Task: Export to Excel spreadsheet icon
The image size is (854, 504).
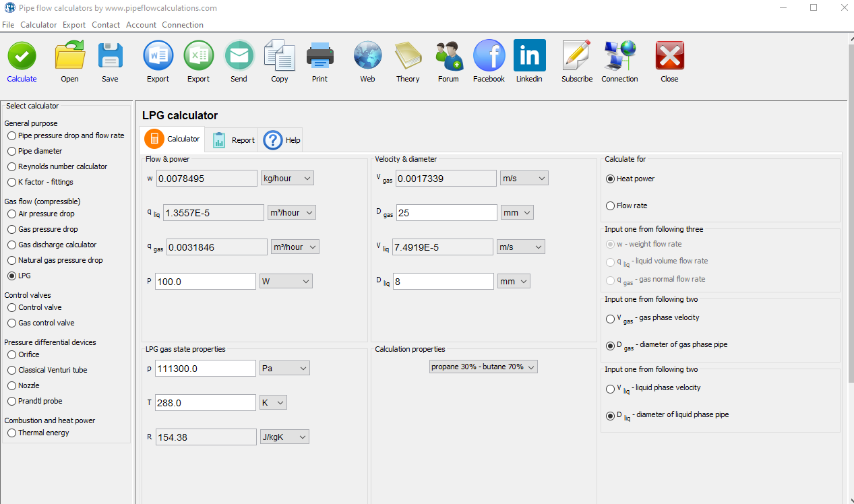Action: (198, 56)
